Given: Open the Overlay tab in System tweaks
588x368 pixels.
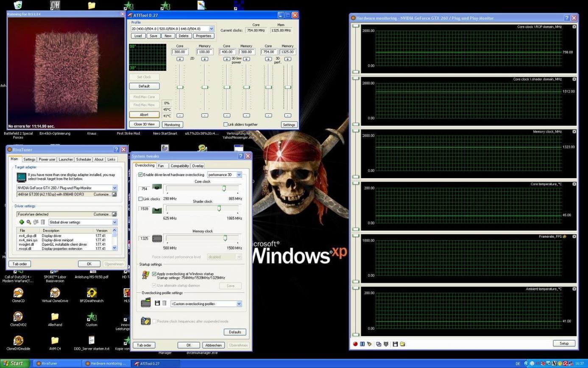Looking at the screenshot, I should tap(198, 166).
